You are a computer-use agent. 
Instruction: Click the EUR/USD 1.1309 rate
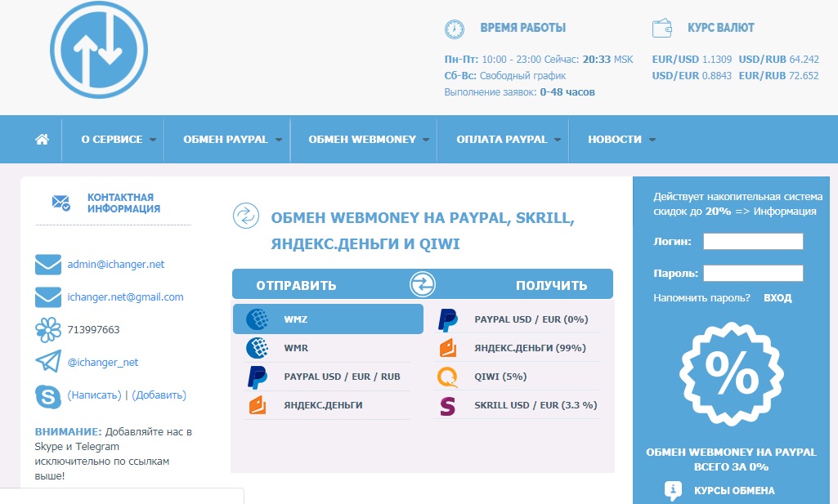point(692,60)
